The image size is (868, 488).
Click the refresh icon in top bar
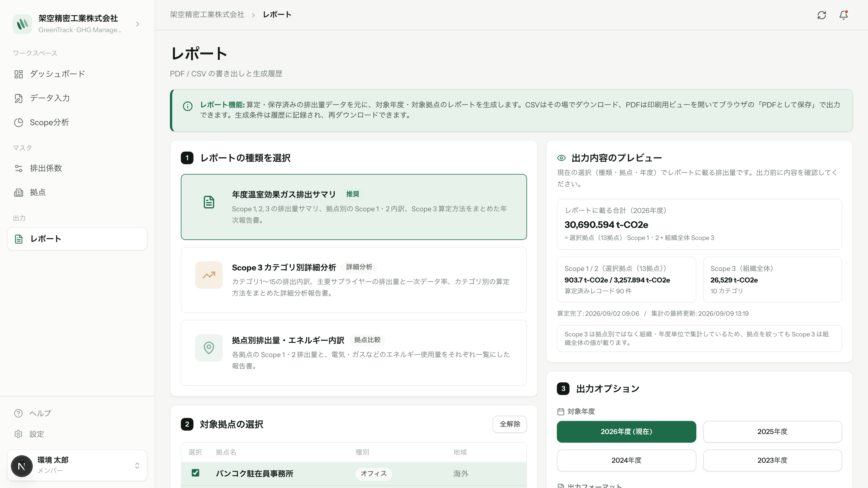821,15
